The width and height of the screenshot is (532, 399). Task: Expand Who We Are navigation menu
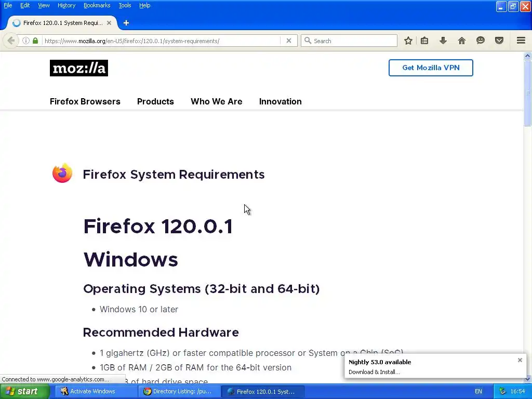click(217, 101)
